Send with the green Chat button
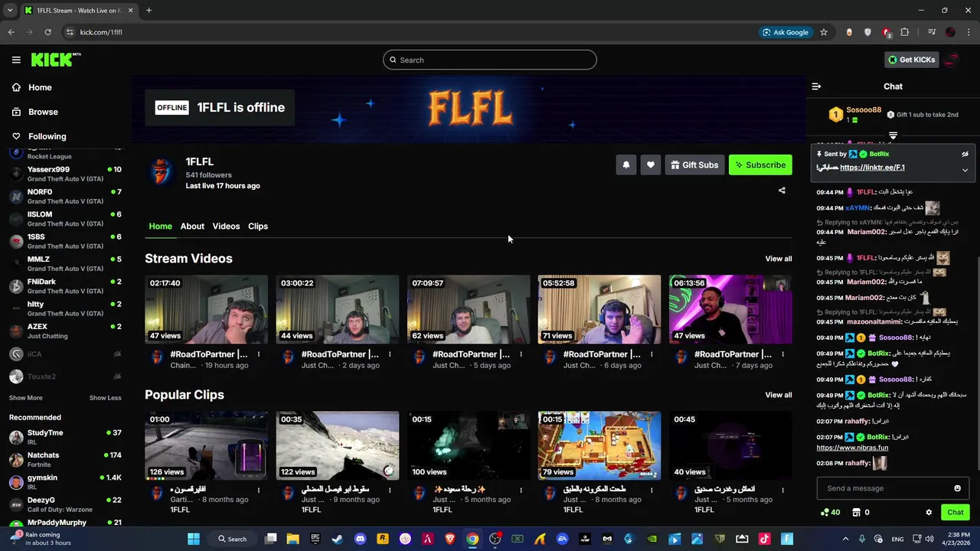 click(x=955, y=513)
